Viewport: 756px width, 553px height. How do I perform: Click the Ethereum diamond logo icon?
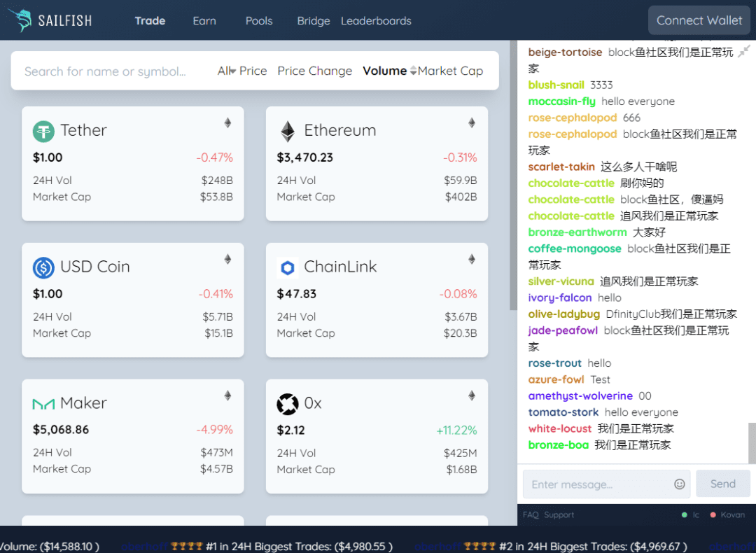click(288, 131)
